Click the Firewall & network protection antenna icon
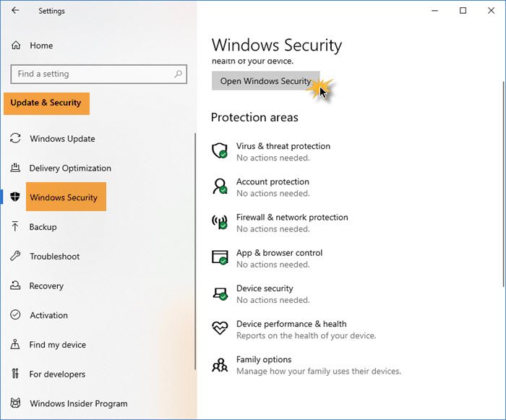The image size is (506, 420). click(220, 222)
